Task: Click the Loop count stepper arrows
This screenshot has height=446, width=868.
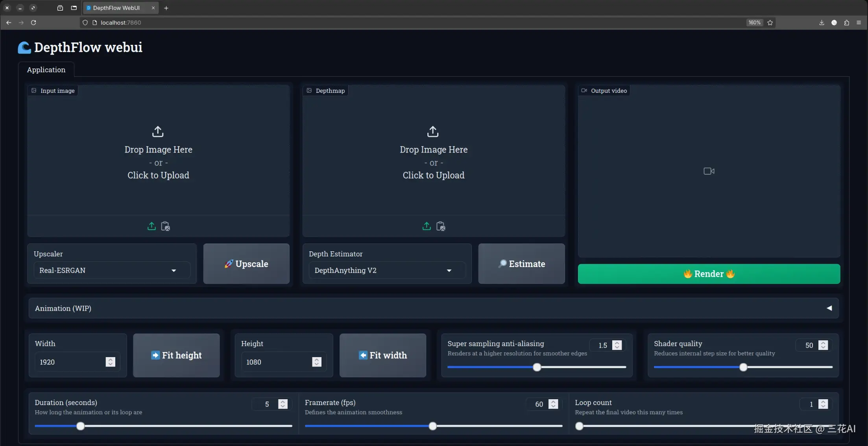Action: [823, 404]
